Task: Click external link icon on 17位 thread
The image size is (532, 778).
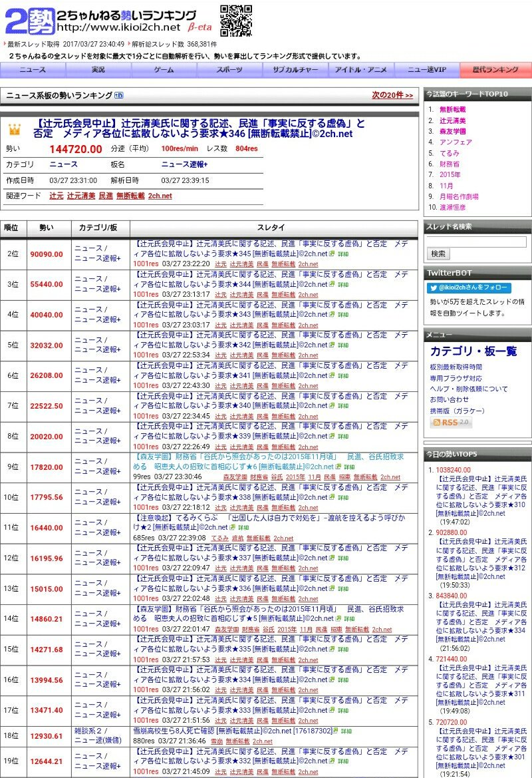Action: (x=332, y=710)
